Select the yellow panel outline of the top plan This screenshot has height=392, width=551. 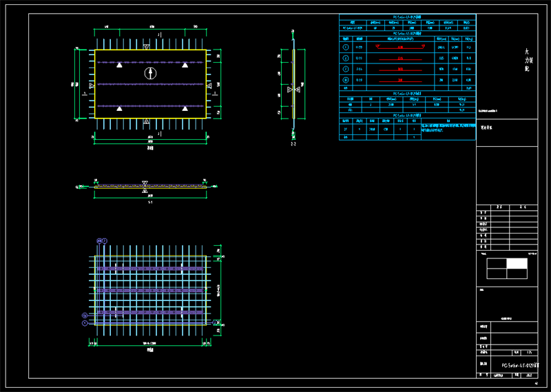150,84
